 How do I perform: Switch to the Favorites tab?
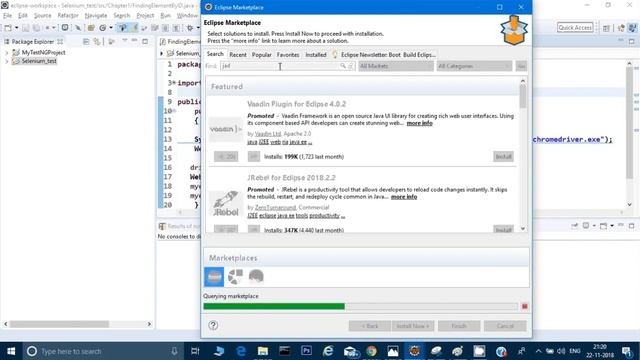tap(288, 55)
